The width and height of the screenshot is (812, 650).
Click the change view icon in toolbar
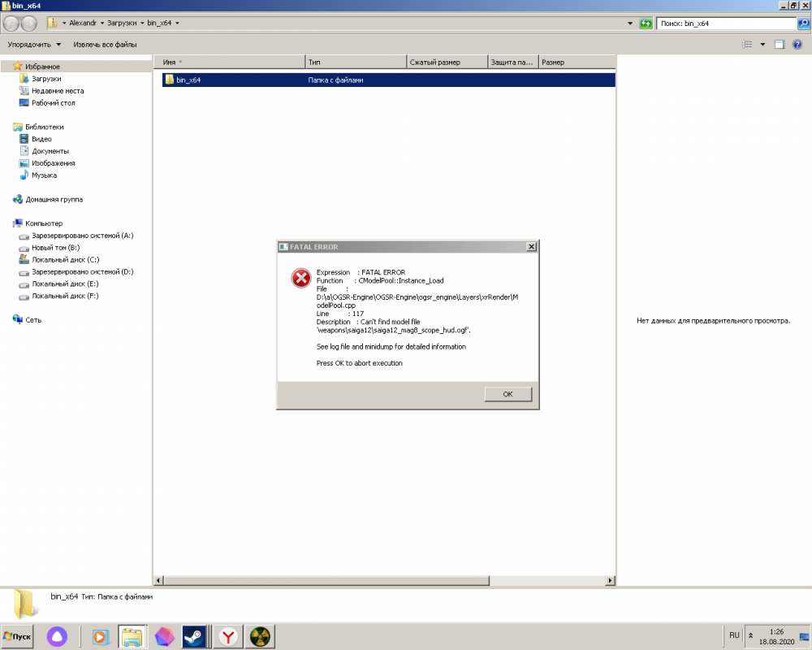point(747,45)
